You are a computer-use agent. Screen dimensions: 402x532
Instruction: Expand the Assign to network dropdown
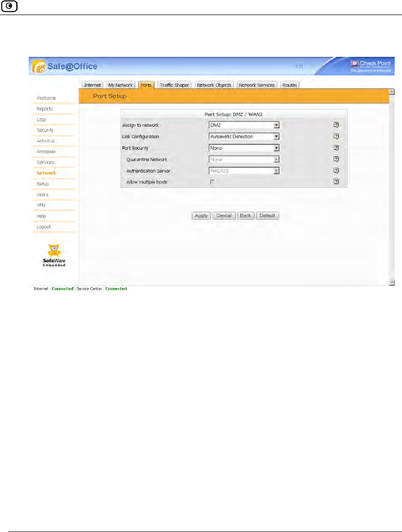click(x=277, y=125)
